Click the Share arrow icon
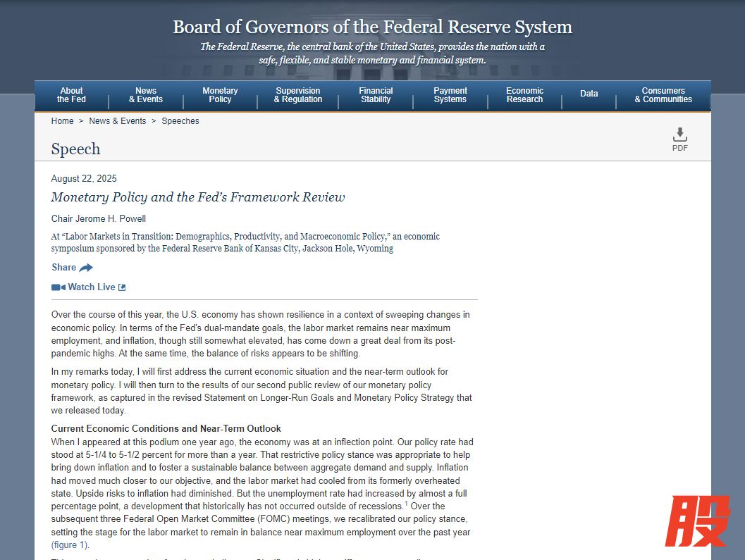The height and width of the screenshot is (560, 745). [86, 268]
